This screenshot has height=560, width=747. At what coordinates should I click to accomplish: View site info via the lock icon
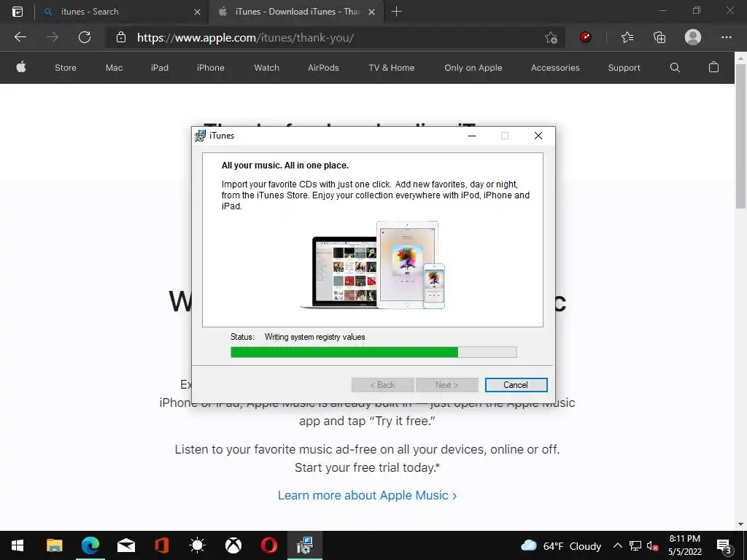tap(121, 38)
